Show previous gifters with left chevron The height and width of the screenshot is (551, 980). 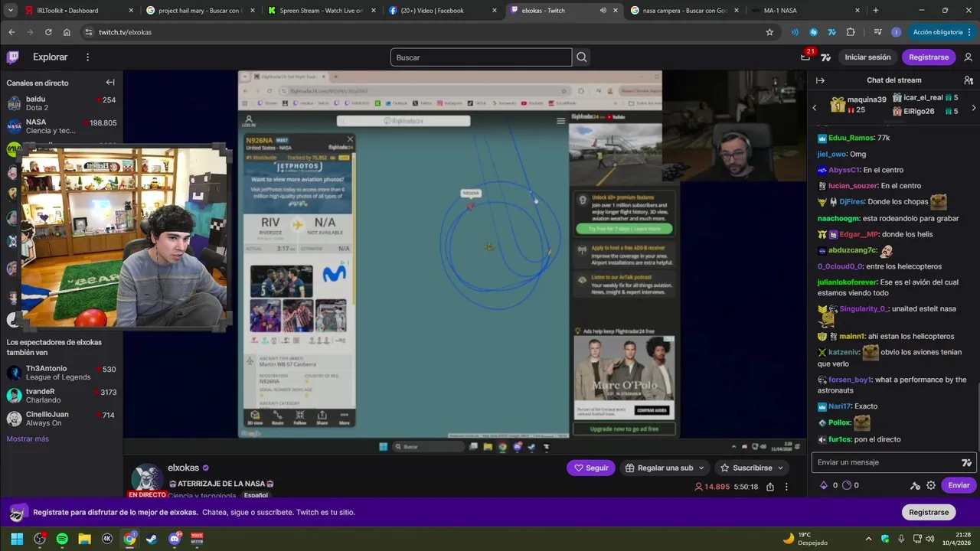pos(815,108)
